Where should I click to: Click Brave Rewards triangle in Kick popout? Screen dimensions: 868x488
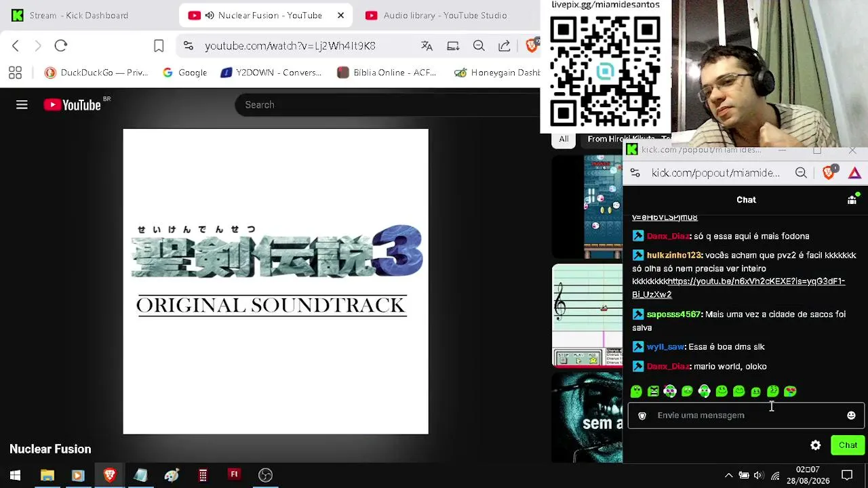[854, 173]
